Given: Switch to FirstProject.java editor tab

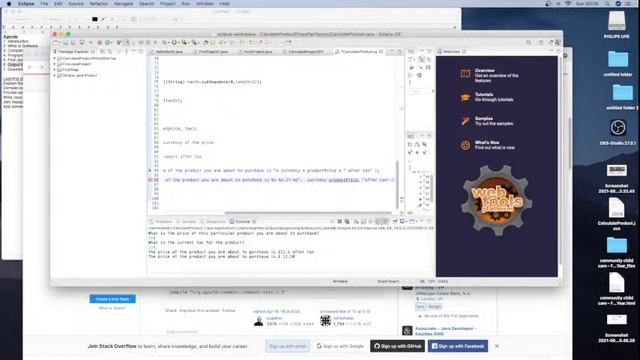Looking at the screenshot, I should pyautogui.click(x=258, y=52).
